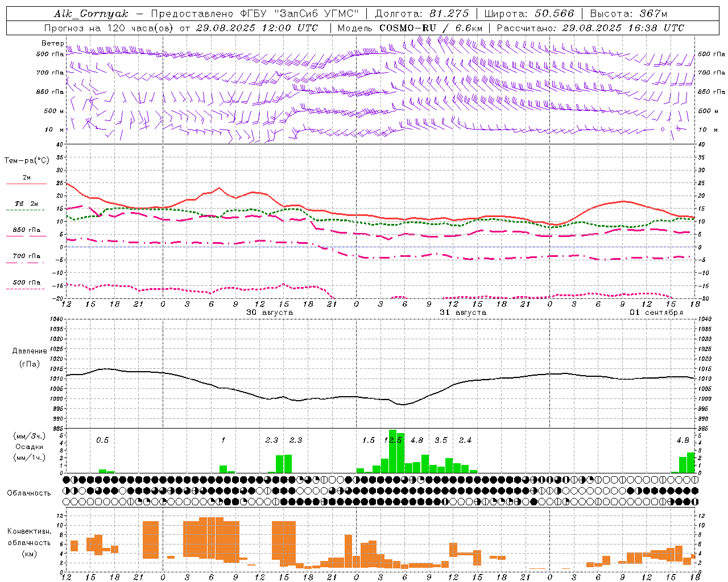This screenshot has height=582, width=728.
Task: Click the solid red line sample under "2м"
Action: click(x=26, y=184)
